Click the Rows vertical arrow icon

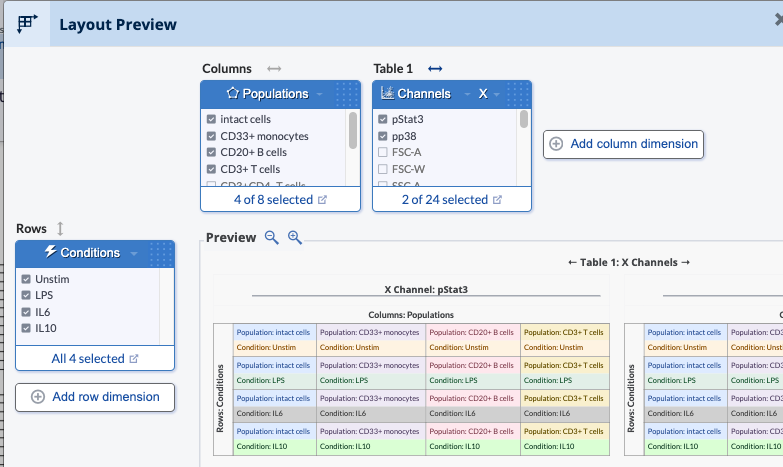coord(60,229)
